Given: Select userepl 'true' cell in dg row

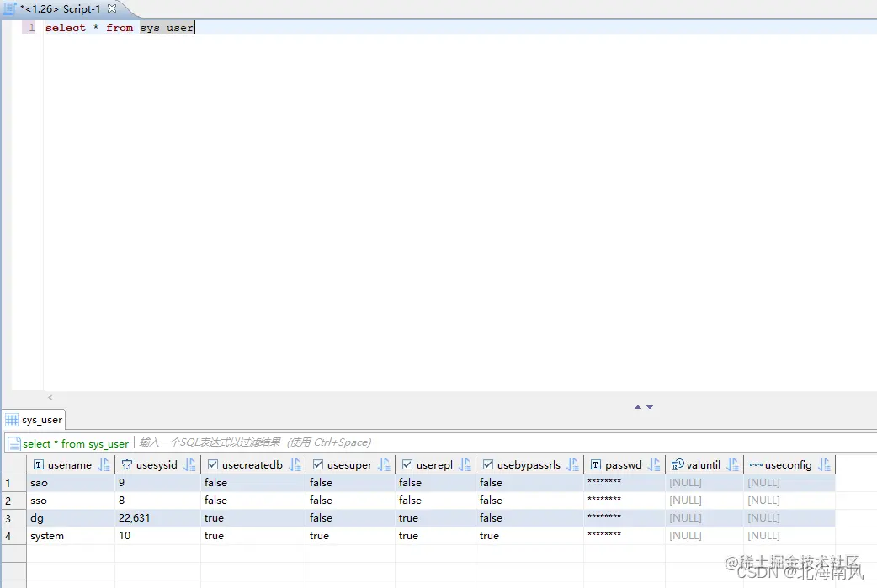Looking at the screenshot, I should [x=436, y=518].
